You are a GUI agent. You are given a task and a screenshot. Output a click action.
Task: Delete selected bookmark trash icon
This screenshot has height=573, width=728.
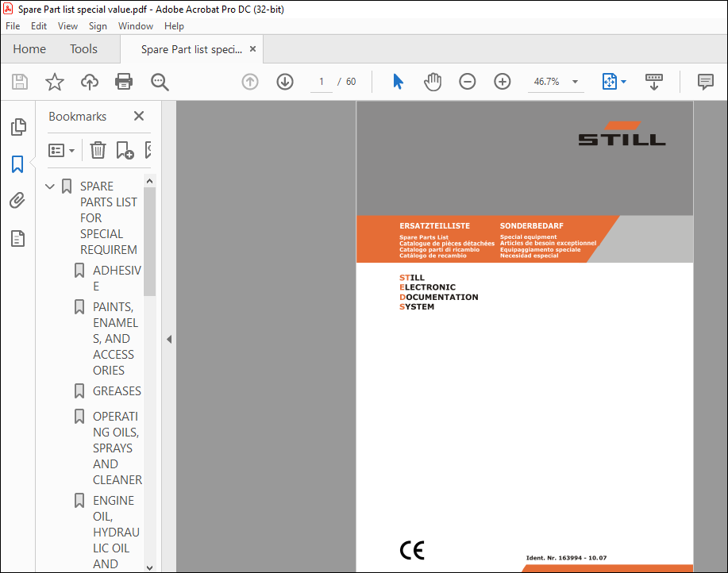click(x=98, y=150)
